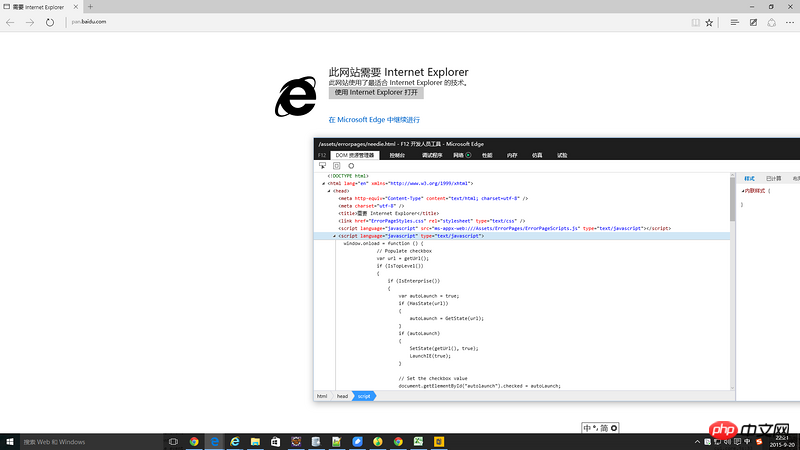This screenshot has height=450, width=800.
Task: Click scrollbar down arrow in DOM explorer
Action: click(x=733, y=388)
